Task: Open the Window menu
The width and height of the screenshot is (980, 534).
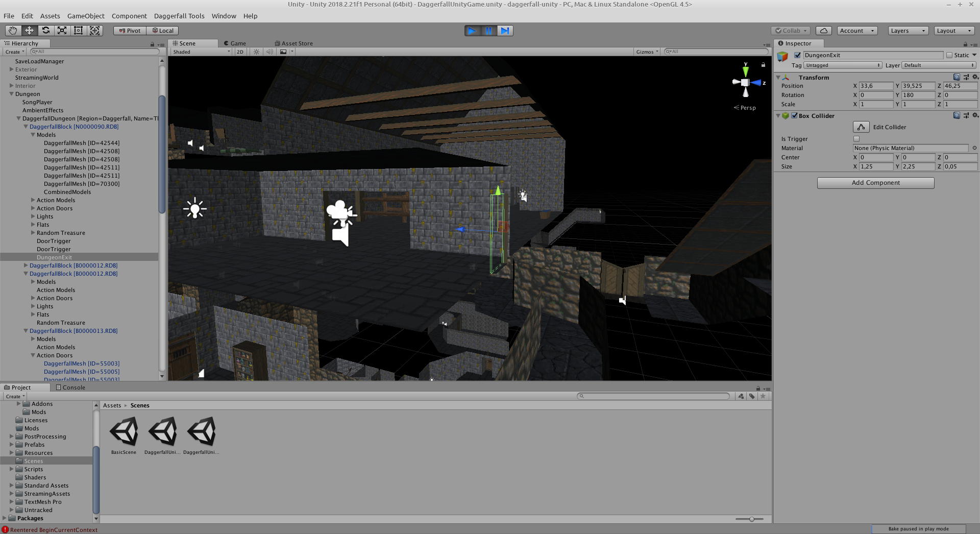Action: [224, 16]
